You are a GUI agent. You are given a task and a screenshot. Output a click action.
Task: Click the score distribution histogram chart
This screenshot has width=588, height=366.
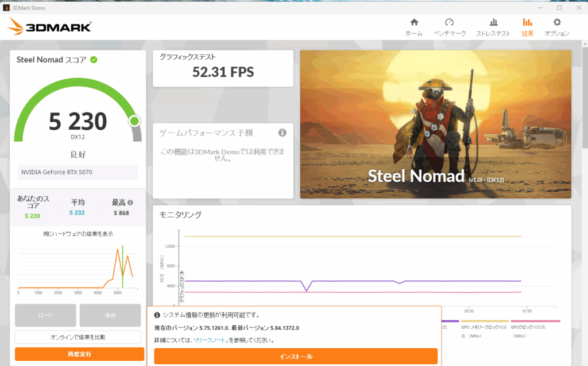[78, 268]
